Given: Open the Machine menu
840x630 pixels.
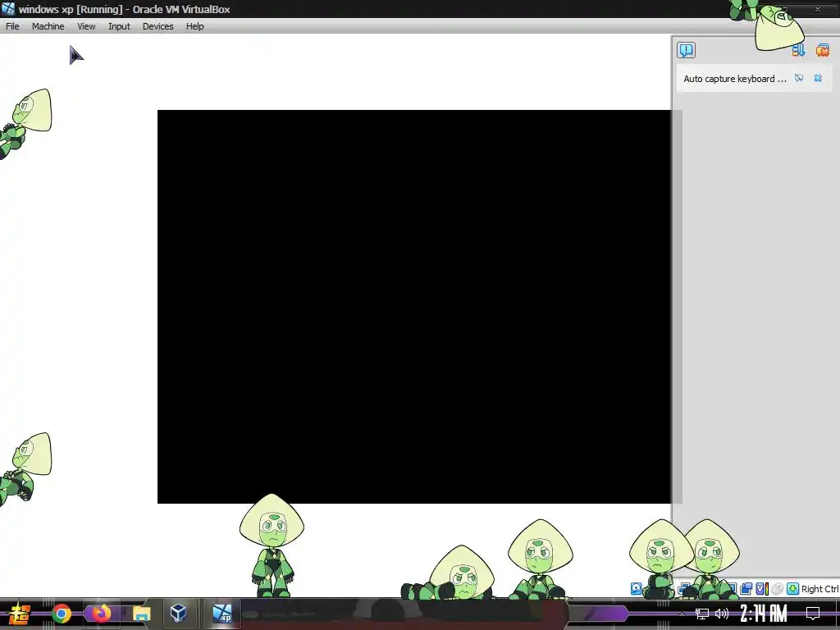Looking at the screenshot, I should [x=48, y=26].
